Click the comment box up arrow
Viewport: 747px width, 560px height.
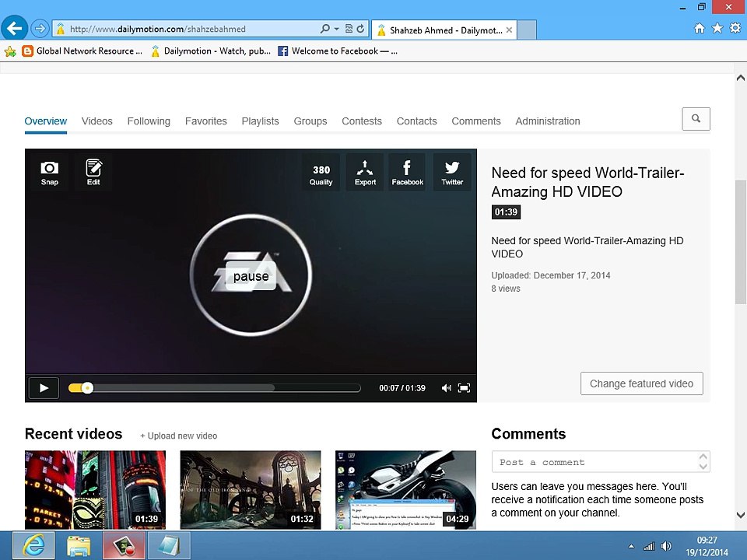[x=703, y=457]
